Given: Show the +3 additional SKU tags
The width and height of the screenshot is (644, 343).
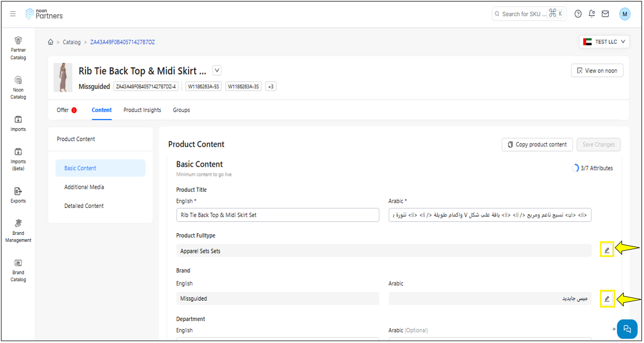Looking at the screenshot, I should pos(271,86).
